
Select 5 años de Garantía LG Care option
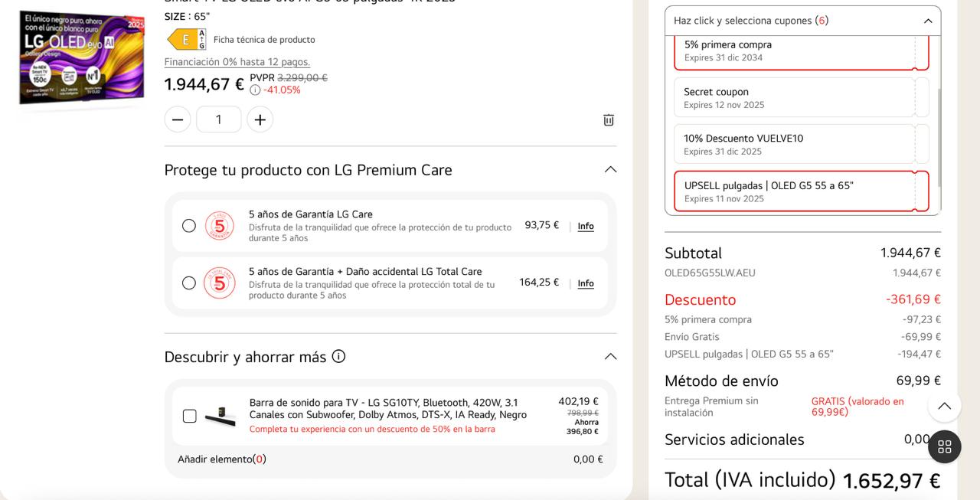point(189,226)
